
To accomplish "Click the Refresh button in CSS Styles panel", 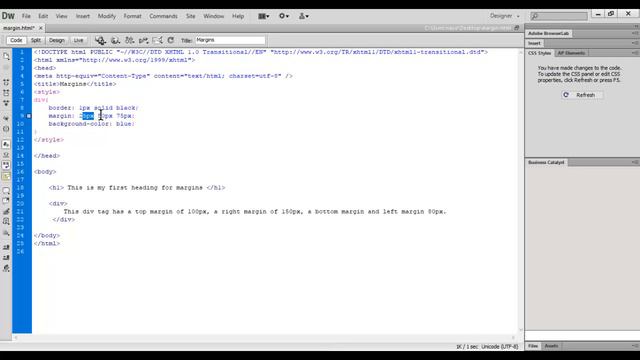I will click(581, 95).
